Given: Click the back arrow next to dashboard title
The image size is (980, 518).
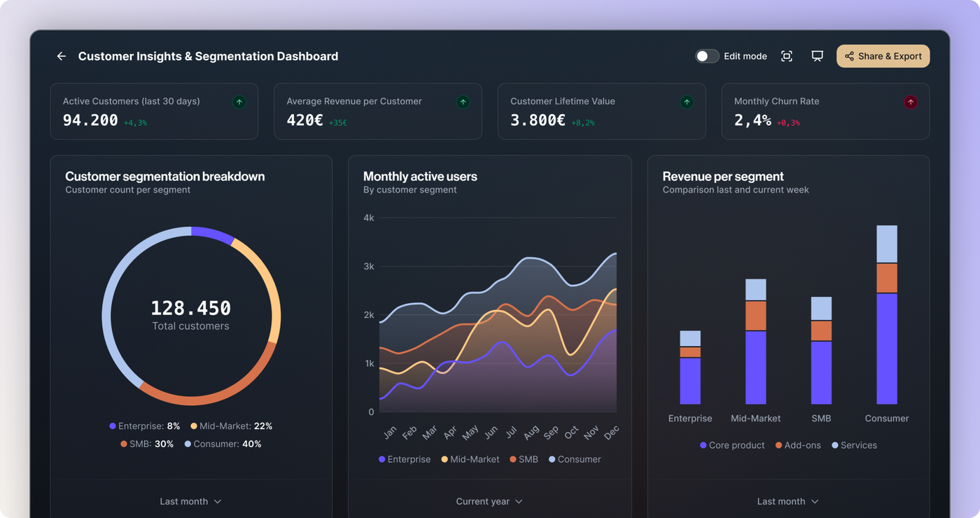Looking at the screenshot, I should tap(61, 56).
